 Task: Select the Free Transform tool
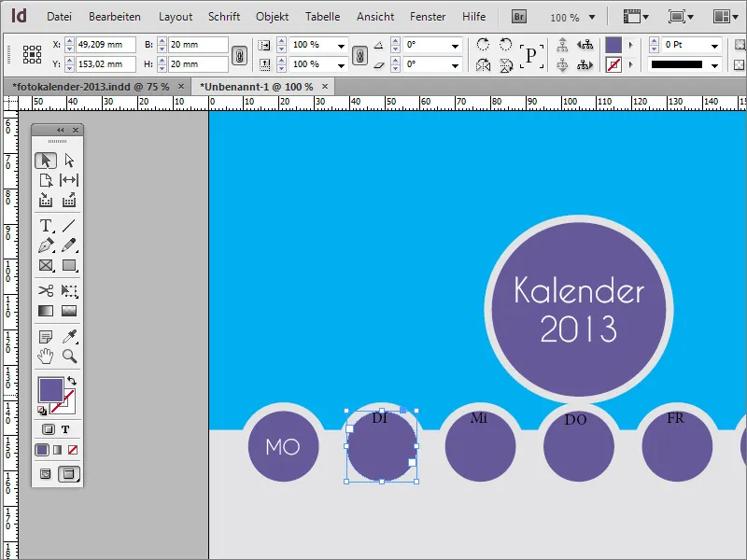[x=69, y=290]
